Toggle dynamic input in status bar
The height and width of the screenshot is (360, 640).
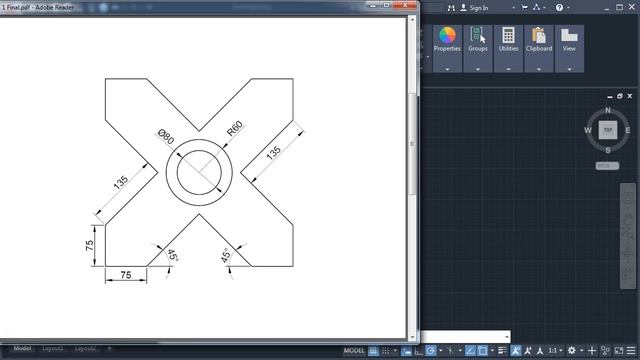point(406,350)
